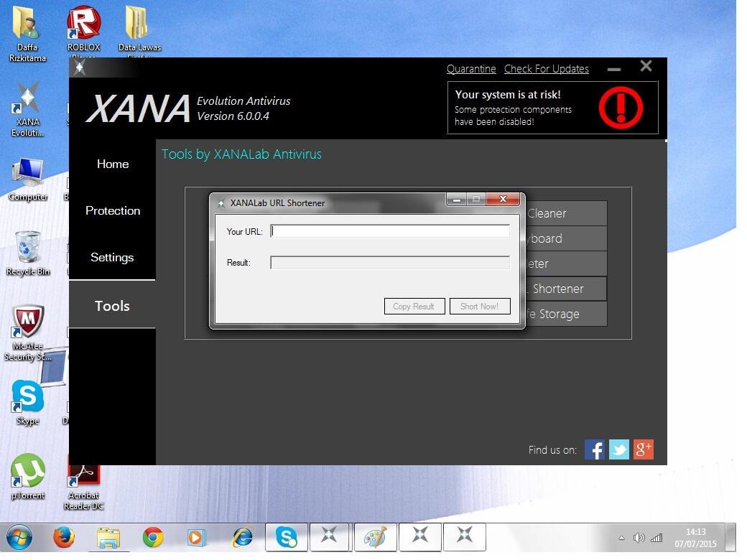Click the Copy Result button
The height and width of the screenshot is (560, 747).
tap(414, 306)
